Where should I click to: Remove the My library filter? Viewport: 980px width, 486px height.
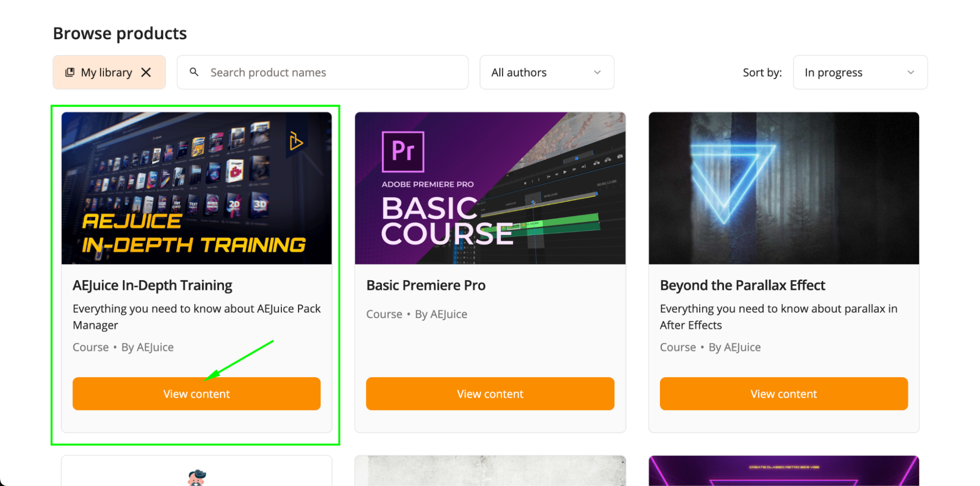146,73
